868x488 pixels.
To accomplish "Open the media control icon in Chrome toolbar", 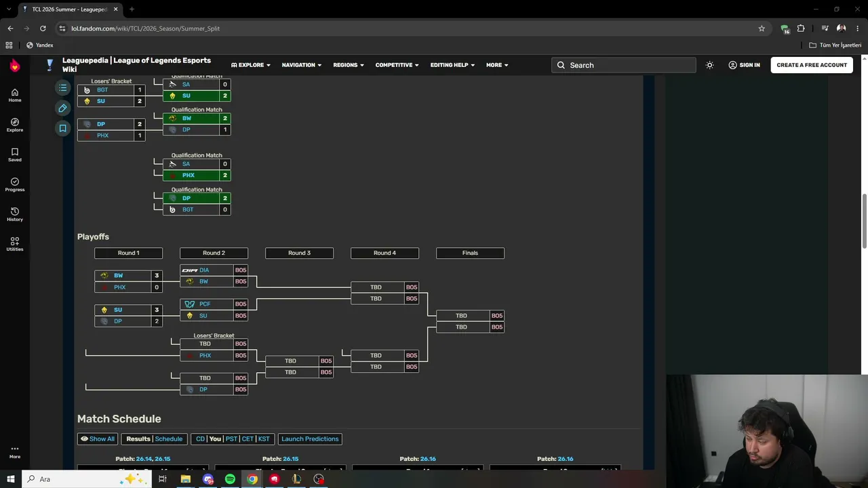I will [825, 28].
